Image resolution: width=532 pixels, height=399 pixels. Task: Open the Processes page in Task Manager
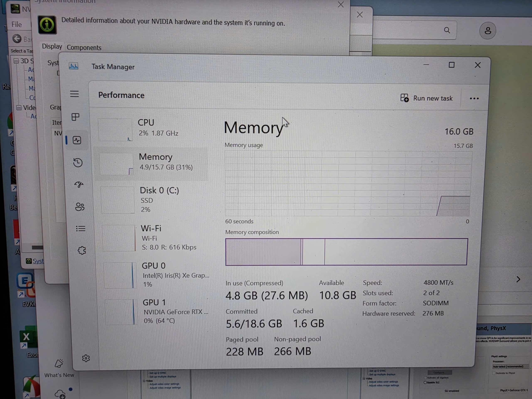point(75,117)
